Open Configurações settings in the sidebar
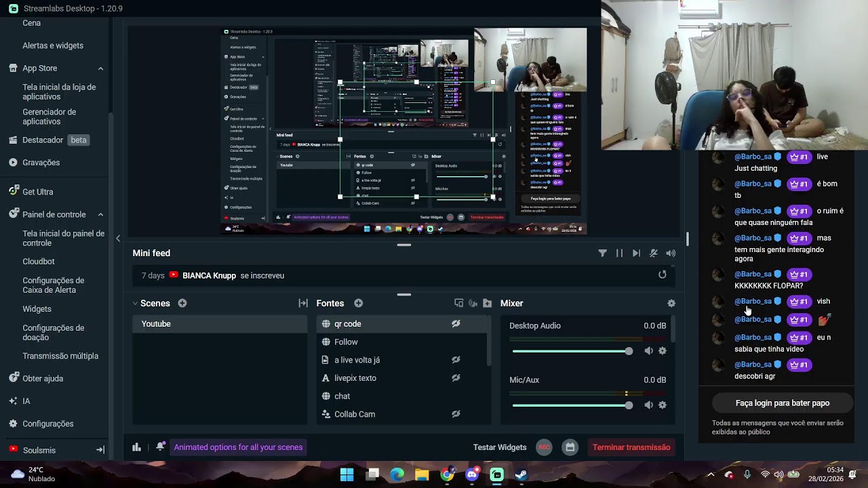868x488 pixels. click(x=41, y=424)
